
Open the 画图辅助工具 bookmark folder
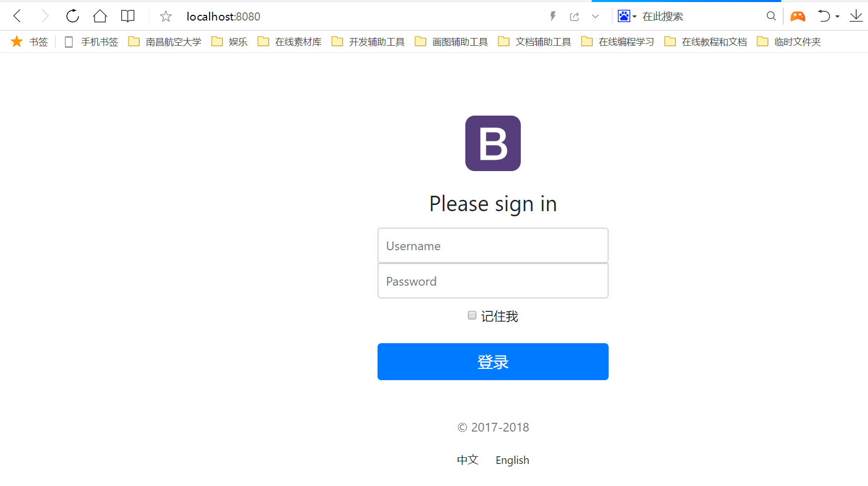pos(451,42)
